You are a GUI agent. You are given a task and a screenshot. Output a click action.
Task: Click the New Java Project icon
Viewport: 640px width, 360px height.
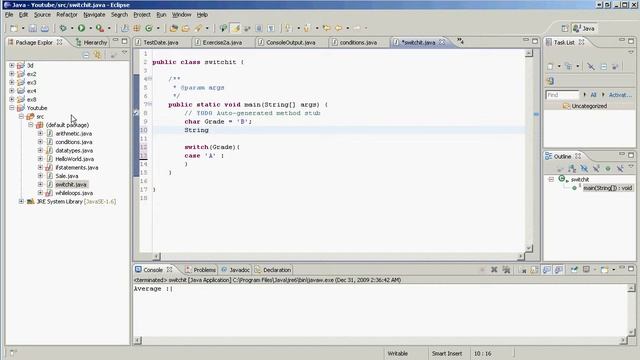coord(124,28)
